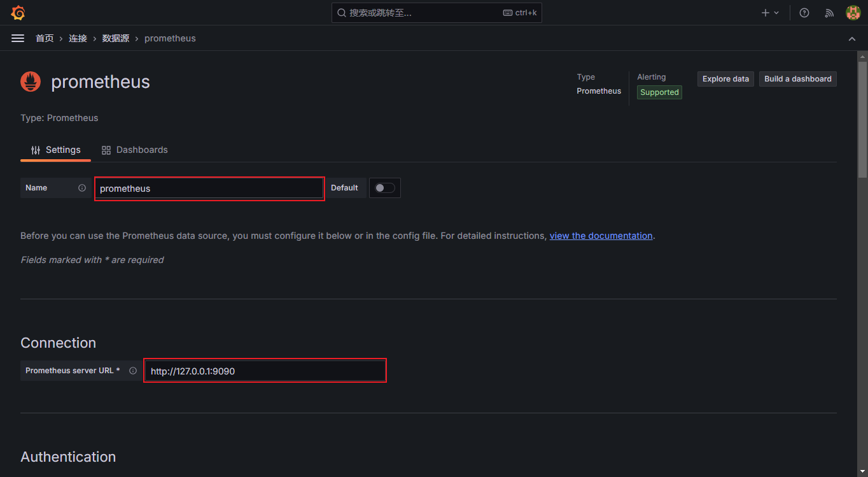The height and width of the screenshot is (477, 868).
Task: Click the Type: Prometheus subtitle
Action: pyautogui.click(x=59, y=118)
